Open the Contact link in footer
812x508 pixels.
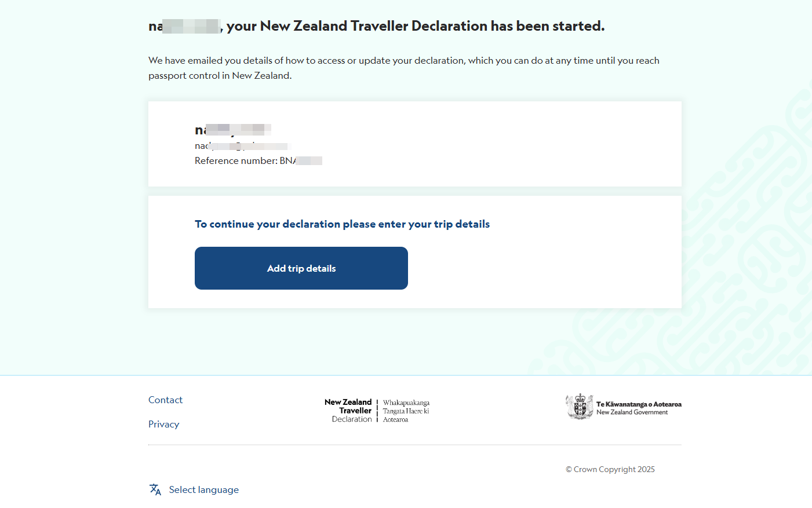tap(165, 400)
